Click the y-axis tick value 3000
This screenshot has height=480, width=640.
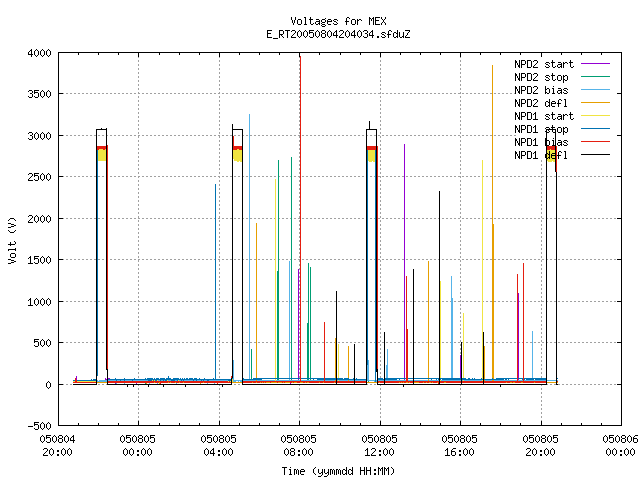40,136
